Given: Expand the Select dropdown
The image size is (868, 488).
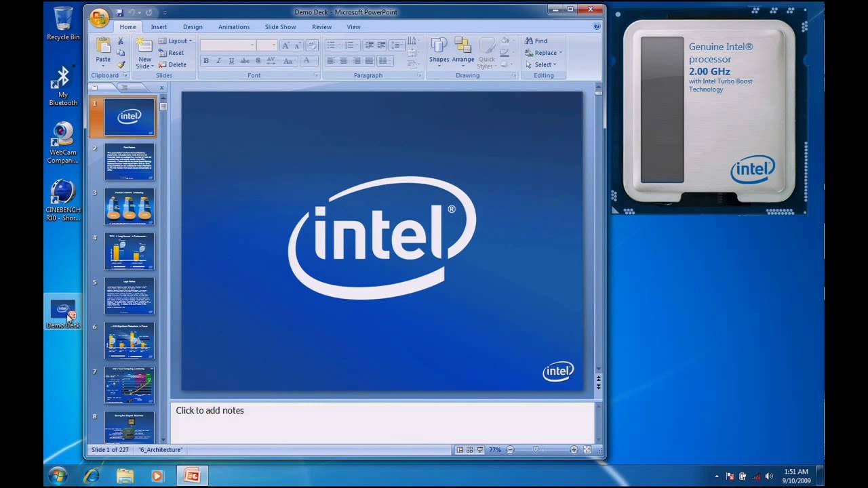Looking at the screenshot, I should pos(540,65).
